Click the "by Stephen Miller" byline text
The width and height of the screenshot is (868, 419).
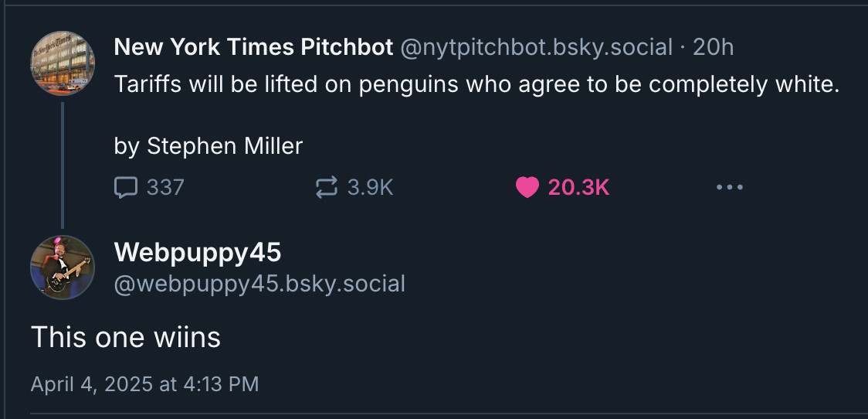pyautogui.click(x=209, y=146)
